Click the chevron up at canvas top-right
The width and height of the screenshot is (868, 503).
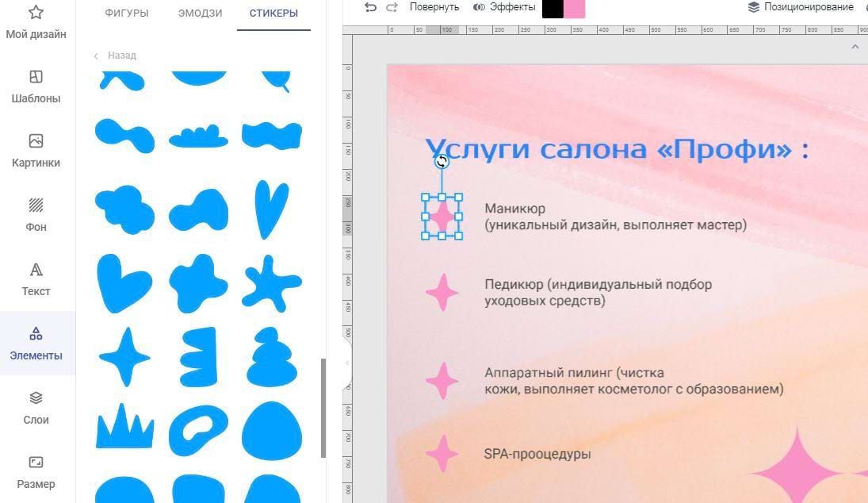tap(855, 47)
